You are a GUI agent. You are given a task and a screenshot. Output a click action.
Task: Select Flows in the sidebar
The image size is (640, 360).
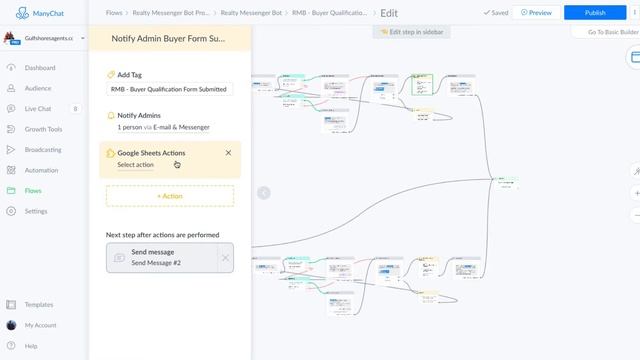pos(33,191)
